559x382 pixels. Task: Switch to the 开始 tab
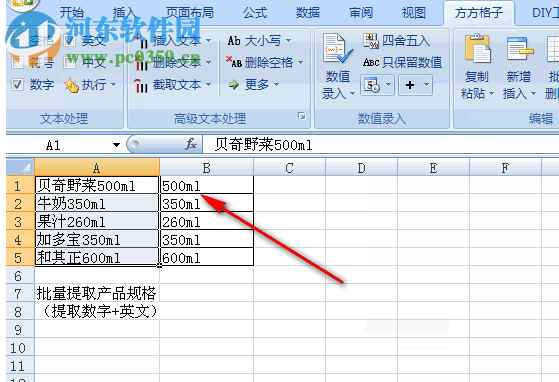(72, 13)
